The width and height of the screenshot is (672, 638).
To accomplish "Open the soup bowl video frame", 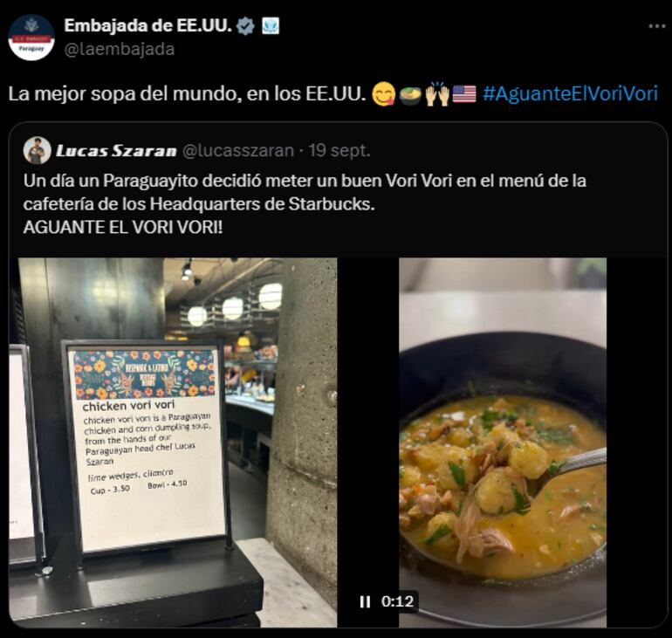I will (x=503, y=442).
